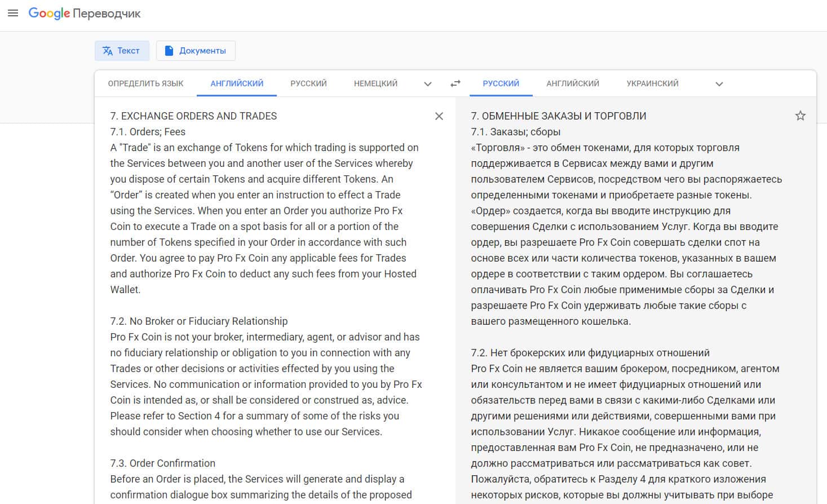
Task: Place cursor on '7.1. Orders; Fees' source line
Action: [x=148, y=132]
